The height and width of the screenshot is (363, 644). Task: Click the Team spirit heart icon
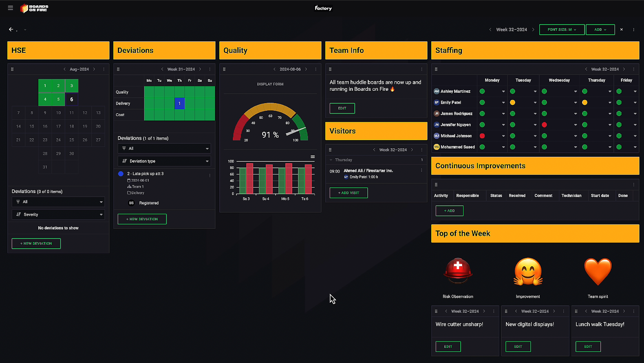click(x=598, y=272)
